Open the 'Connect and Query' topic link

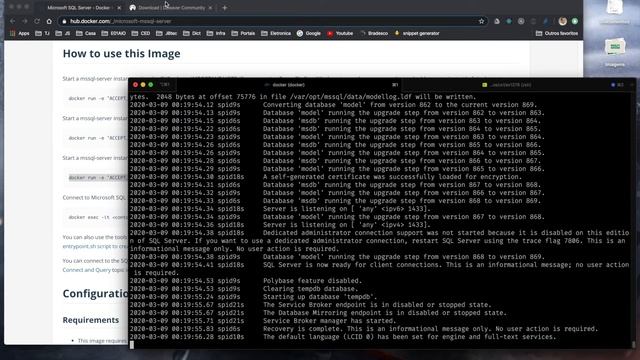tap(95, 270)
